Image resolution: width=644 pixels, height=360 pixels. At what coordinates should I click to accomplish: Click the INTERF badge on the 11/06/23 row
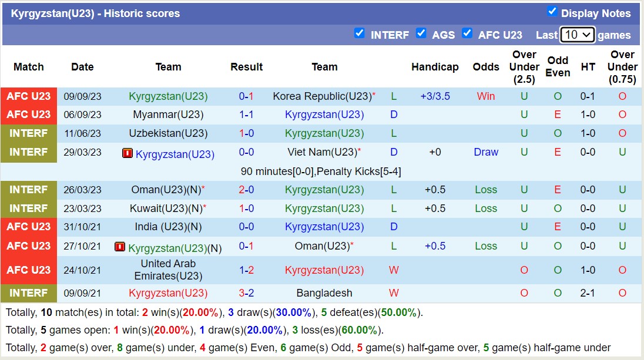coord(29,133)
